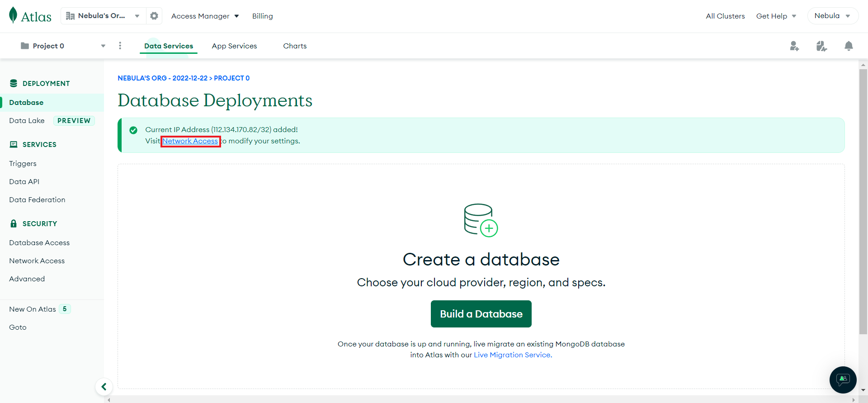Click the Nebula's Org breadcrumb link
Image resolution: width=868 pixels, height=403 pixels.
coord(162,78)
